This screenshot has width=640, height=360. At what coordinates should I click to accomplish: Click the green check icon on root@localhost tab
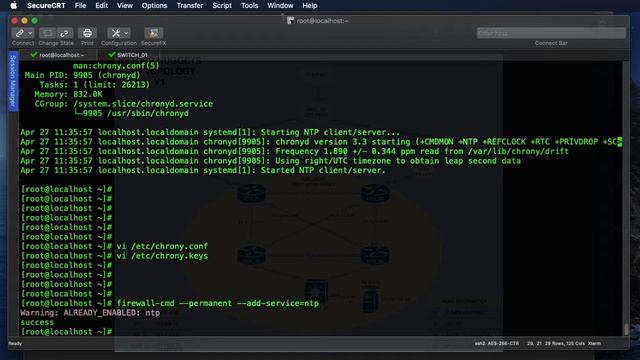tap(34, 55)
